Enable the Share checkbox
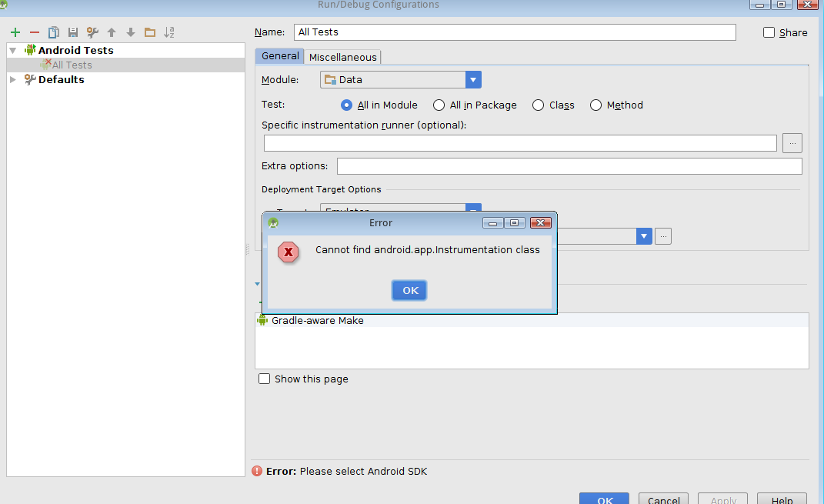 point(769,32)
